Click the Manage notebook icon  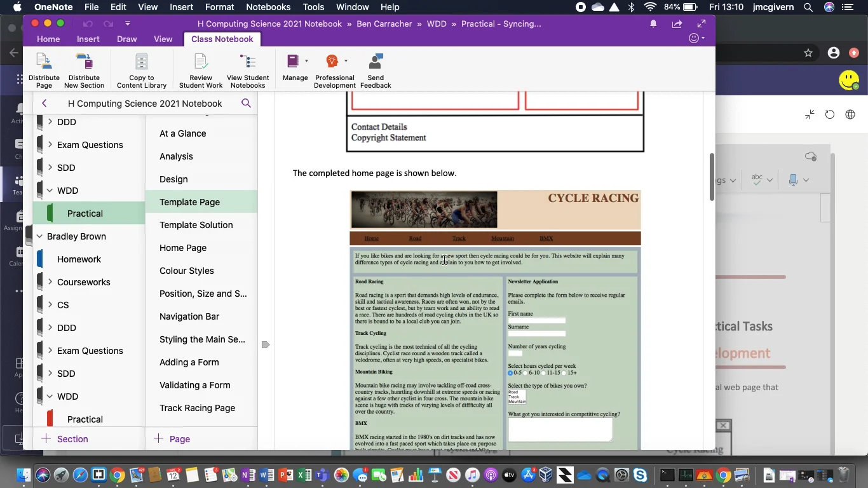pos(293,61)
